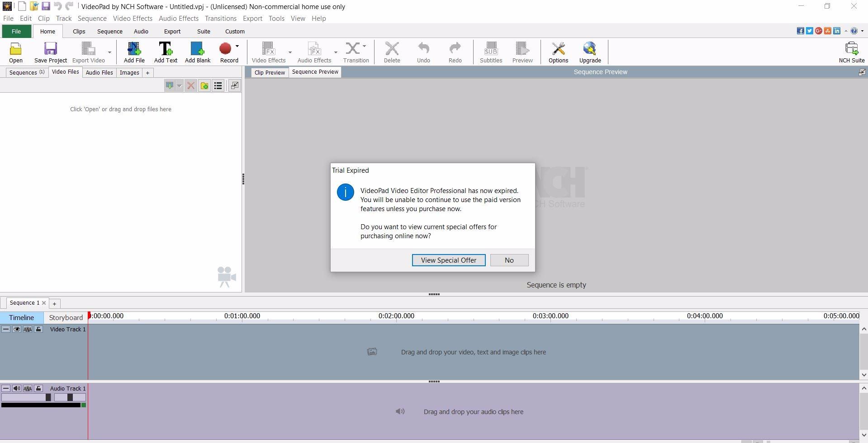
Task: Share on Facebook icon
Action: (801, 31)
